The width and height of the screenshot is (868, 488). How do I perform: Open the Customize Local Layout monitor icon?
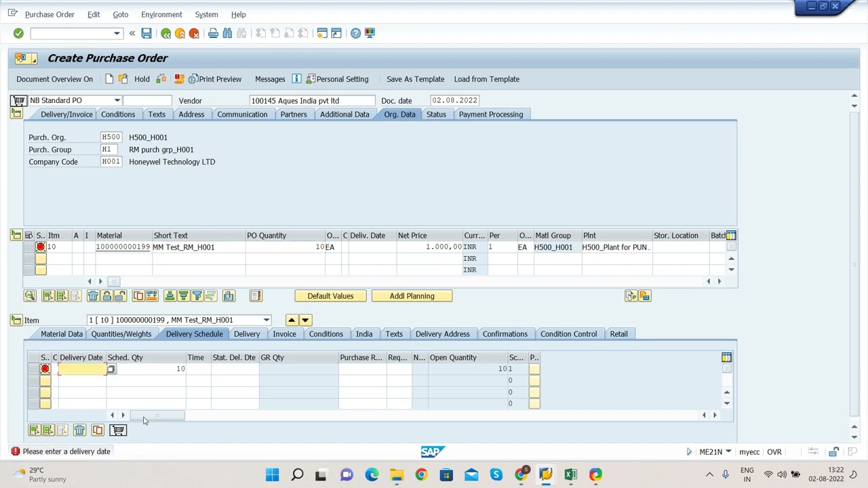(370, 33)
